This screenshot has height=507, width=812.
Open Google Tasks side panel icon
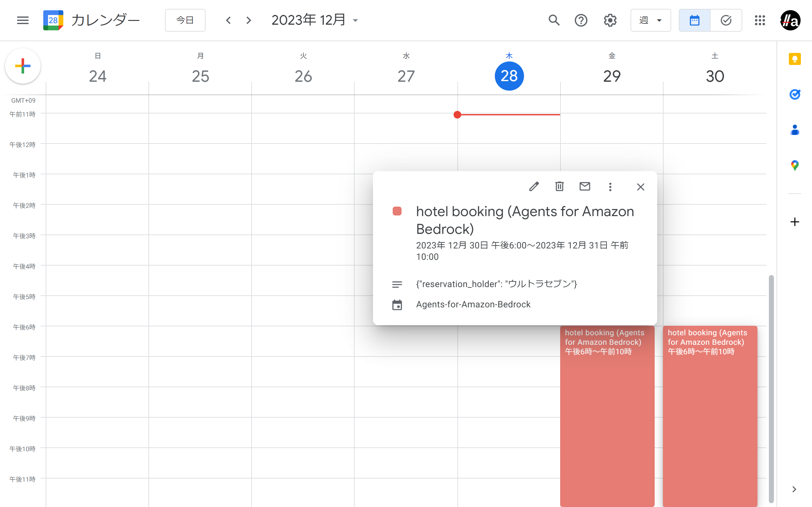coord(794,94)
